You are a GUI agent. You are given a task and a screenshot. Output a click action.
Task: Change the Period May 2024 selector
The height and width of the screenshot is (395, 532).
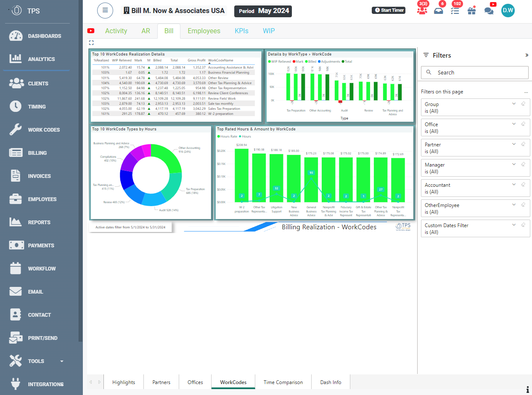click(263, 11)
